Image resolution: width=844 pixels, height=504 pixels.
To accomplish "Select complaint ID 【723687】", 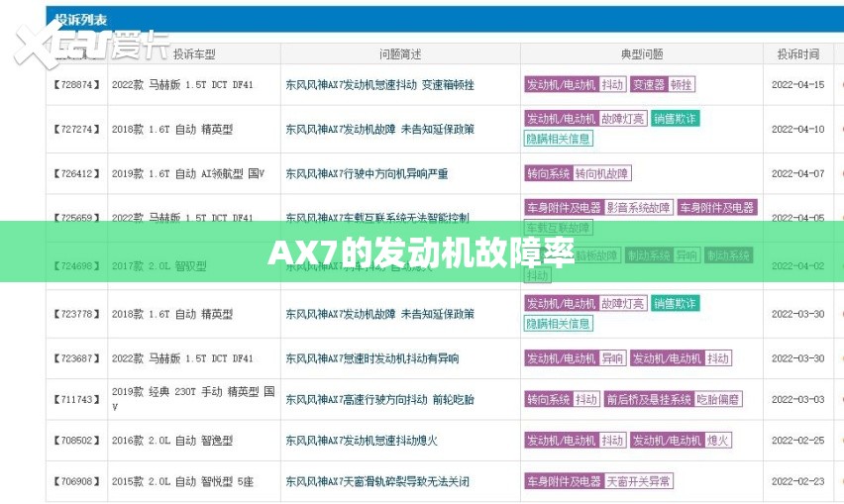I will point(77,358).
